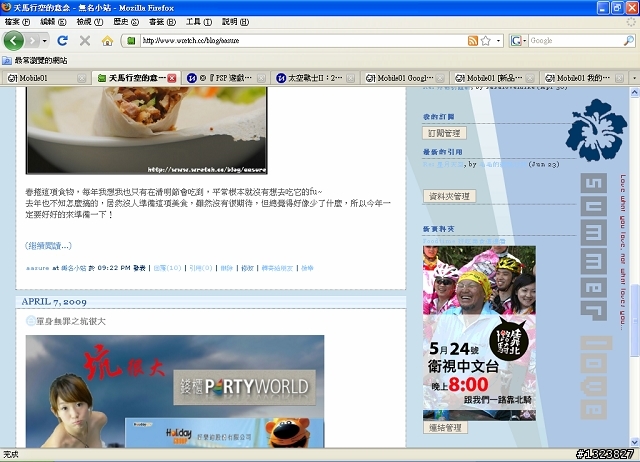This screenshot has height=462, width=640.
Task: Open the 引用(0) trackback link
Action: pyautogui.click(x=201, y=268)
